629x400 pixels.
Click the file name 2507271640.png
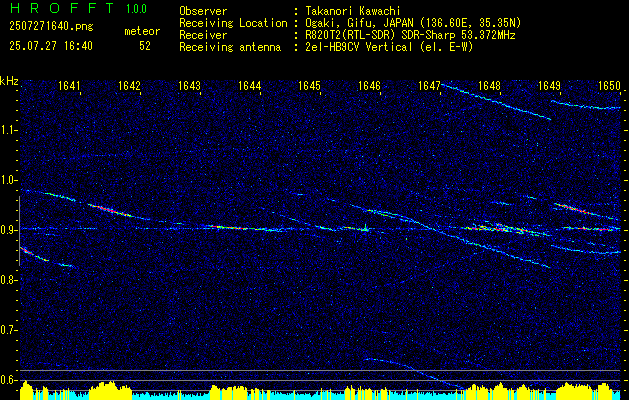(51, 27)
